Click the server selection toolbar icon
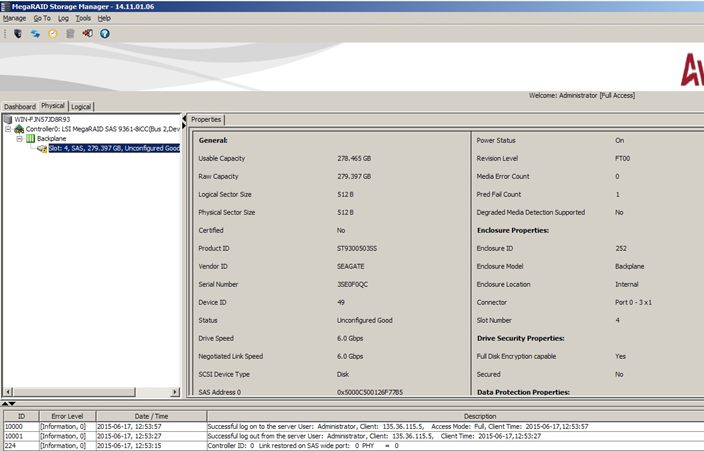Image resolution: width=704 pixels, height=451 pixels. [x=18, y=34]
